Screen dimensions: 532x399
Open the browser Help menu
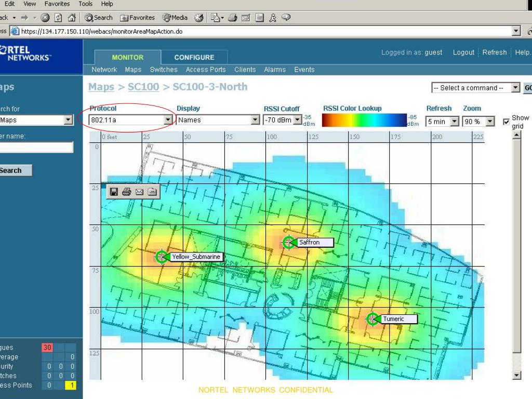(107, 4)
